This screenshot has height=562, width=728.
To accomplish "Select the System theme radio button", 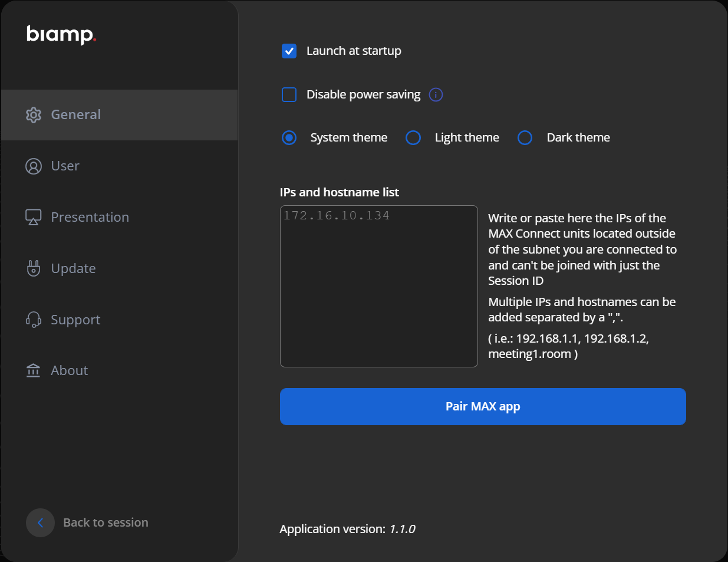I will click(289, 138).
